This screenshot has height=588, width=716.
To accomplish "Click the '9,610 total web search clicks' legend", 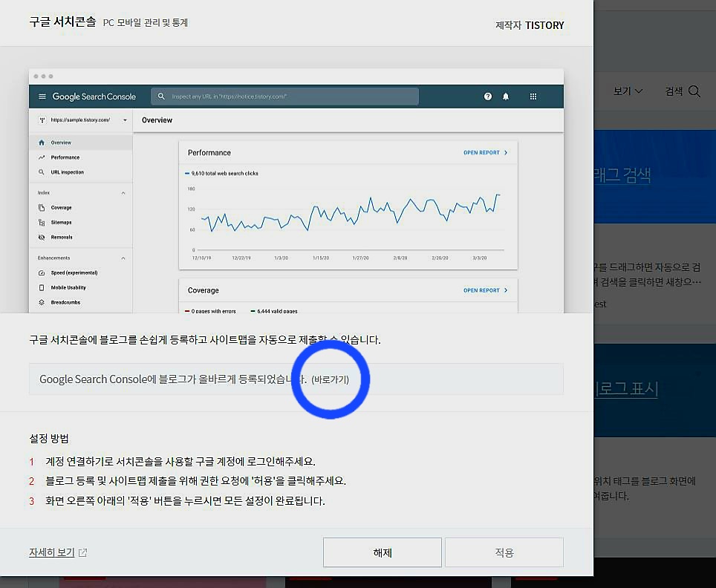I will pos(221,174).
